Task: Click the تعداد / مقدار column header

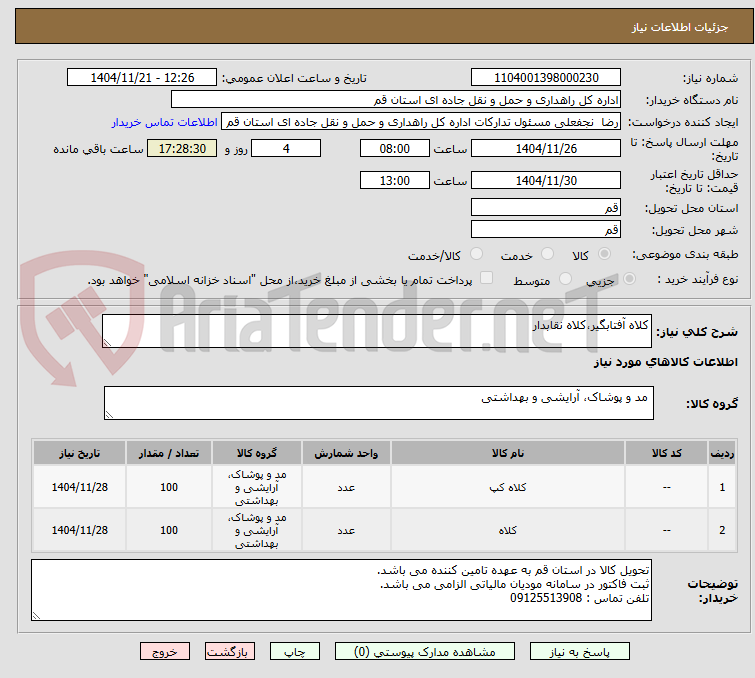Action: 169,453
